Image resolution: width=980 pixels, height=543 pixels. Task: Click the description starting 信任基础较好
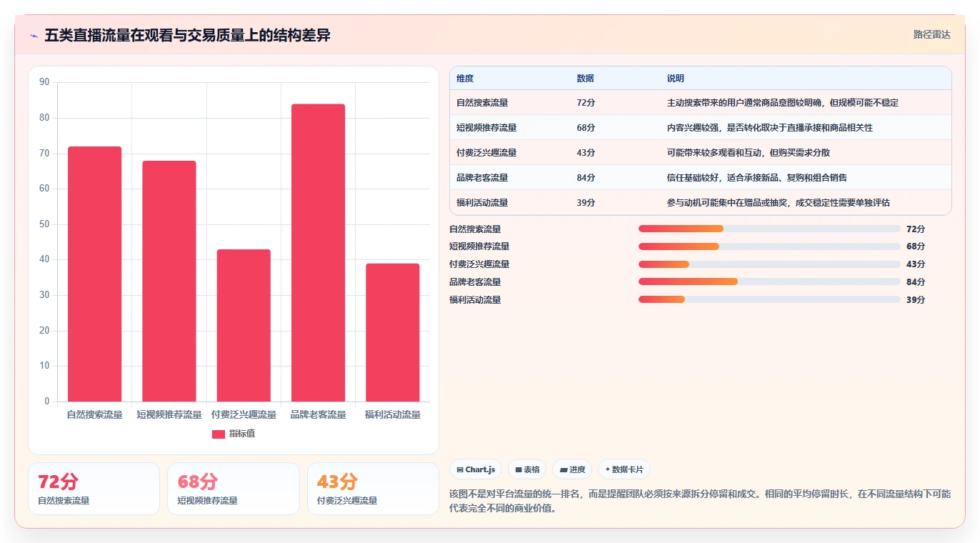[x=757, y=178]
